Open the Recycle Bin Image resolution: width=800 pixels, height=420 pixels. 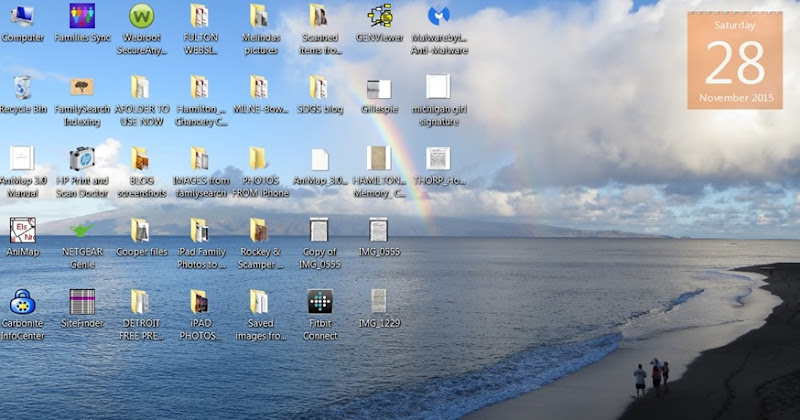tap(22, 94)
